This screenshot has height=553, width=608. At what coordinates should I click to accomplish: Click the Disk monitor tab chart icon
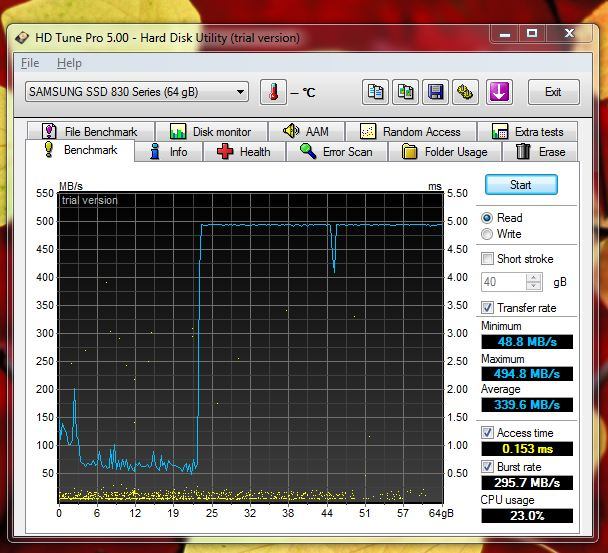click(x=178, y=131)
